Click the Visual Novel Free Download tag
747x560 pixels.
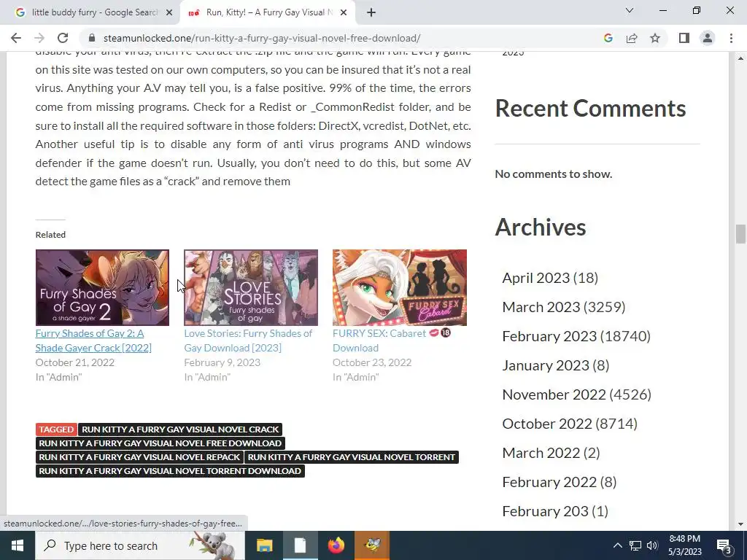(x=160, y=443)
